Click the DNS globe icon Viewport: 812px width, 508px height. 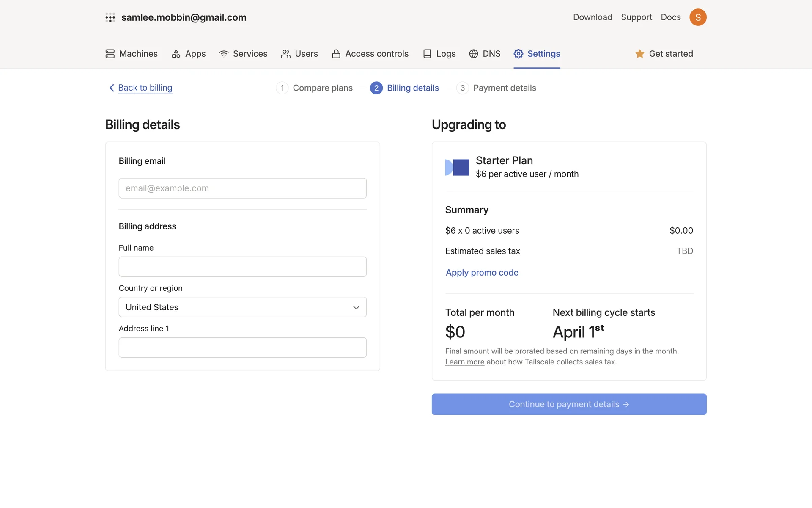tap(474, 54)
